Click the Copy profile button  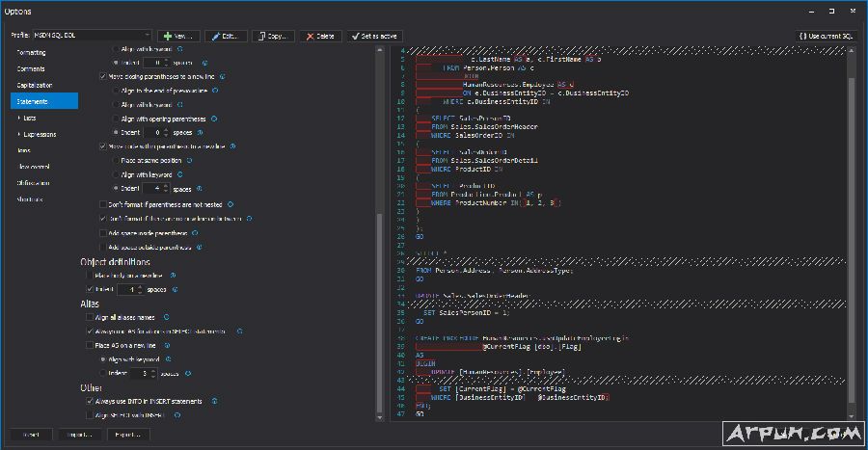click(274, 36)
